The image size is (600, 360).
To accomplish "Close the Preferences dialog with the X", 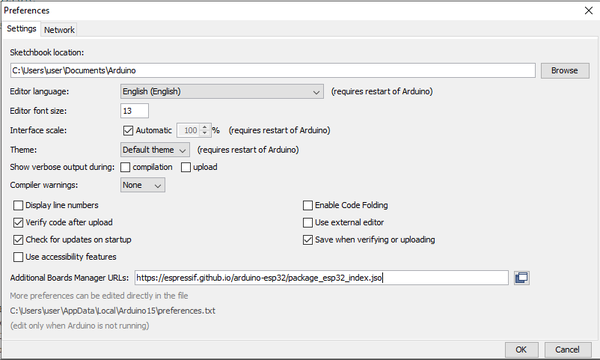I will pos(589,11).
